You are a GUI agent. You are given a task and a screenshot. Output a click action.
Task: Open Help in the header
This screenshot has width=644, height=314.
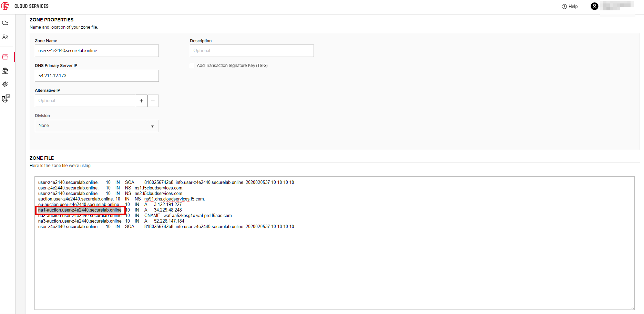click(570, 6)
